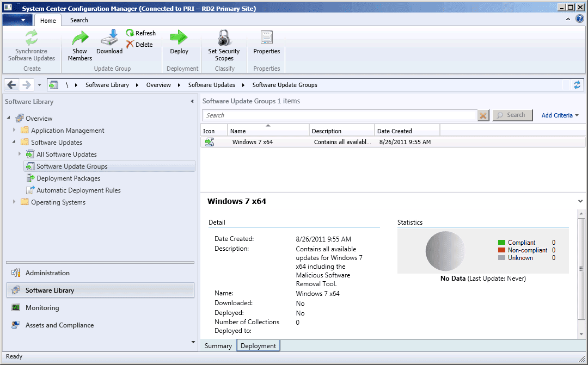The height and width of the screenshot is (365, 588).
Task: Click the Compliant green legend swatch
Action: tap(502, 243)
